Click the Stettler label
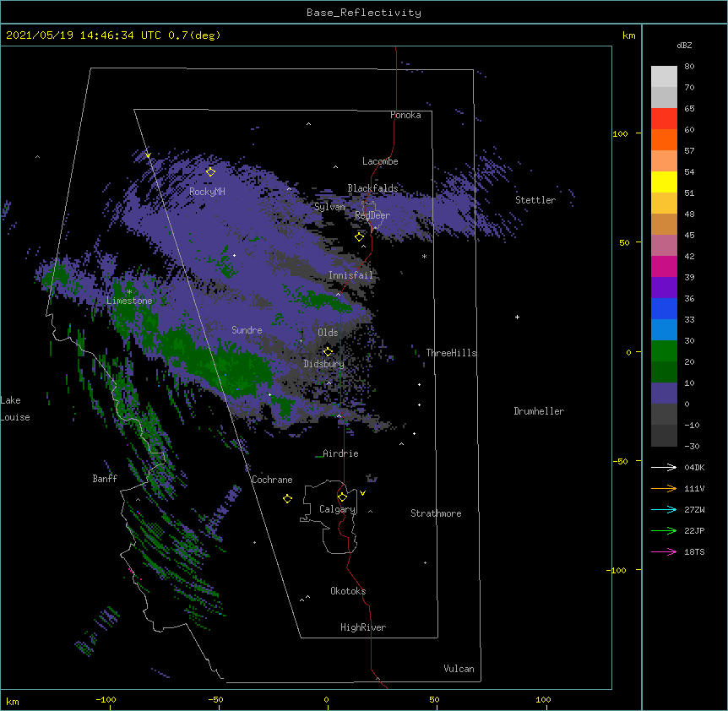Viewport: 728px width, 711px height. coord(535,200)
